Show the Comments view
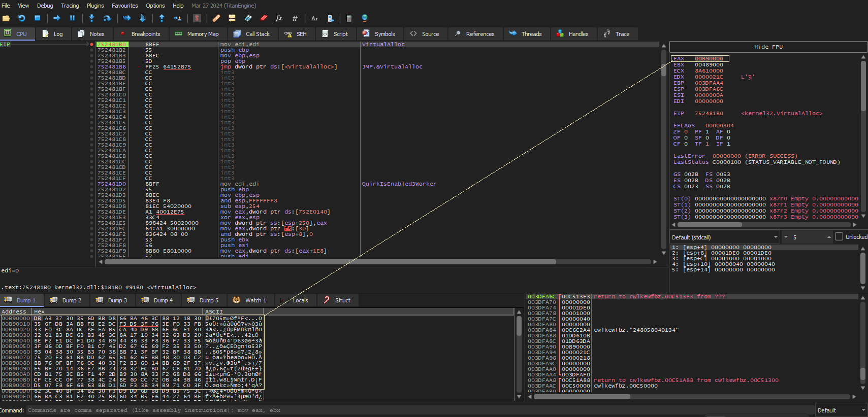Screen dimensions: 868x417 232,18
